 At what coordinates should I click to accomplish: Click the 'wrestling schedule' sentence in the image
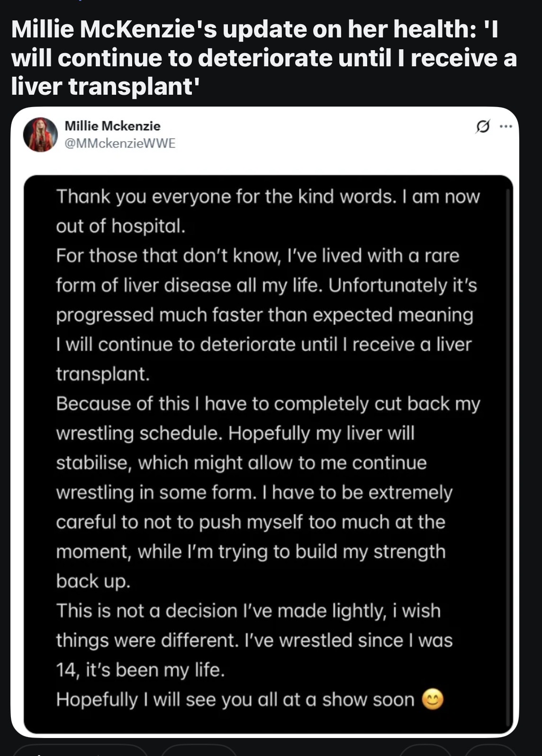(x=139, y=433)
